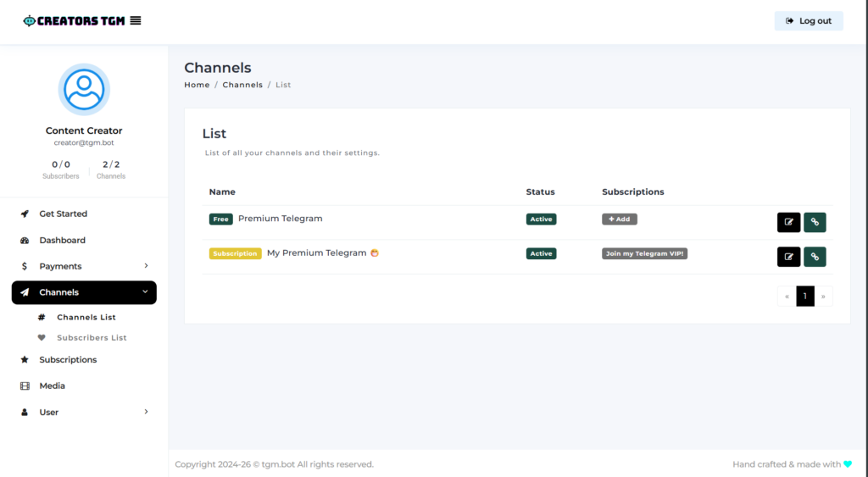Click the cyan heart in footer
Image resolution: width=868 pixels, height=477 pixels.
[x=848, y=464]
